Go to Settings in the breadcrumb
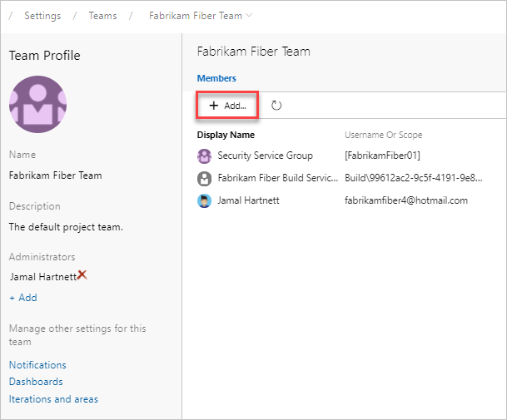 (x=42, y=16)
